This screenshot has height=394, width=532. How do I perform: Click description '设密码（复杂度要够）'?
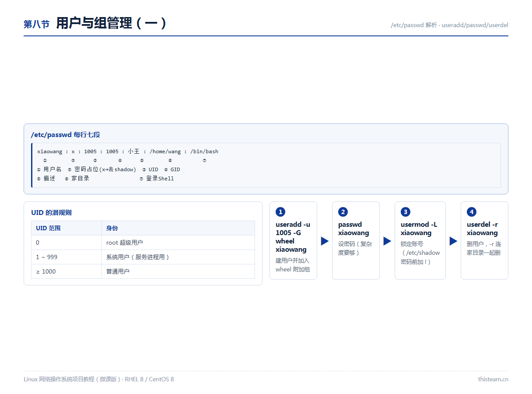pos(355,248)
